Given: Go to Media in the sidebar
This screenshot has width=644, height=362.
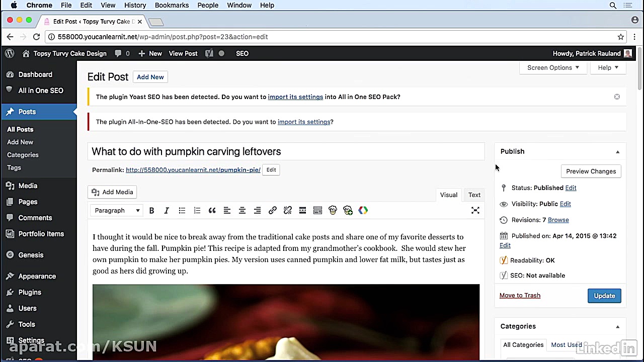Looking at the screenshot, I should [x=28, y=186].
